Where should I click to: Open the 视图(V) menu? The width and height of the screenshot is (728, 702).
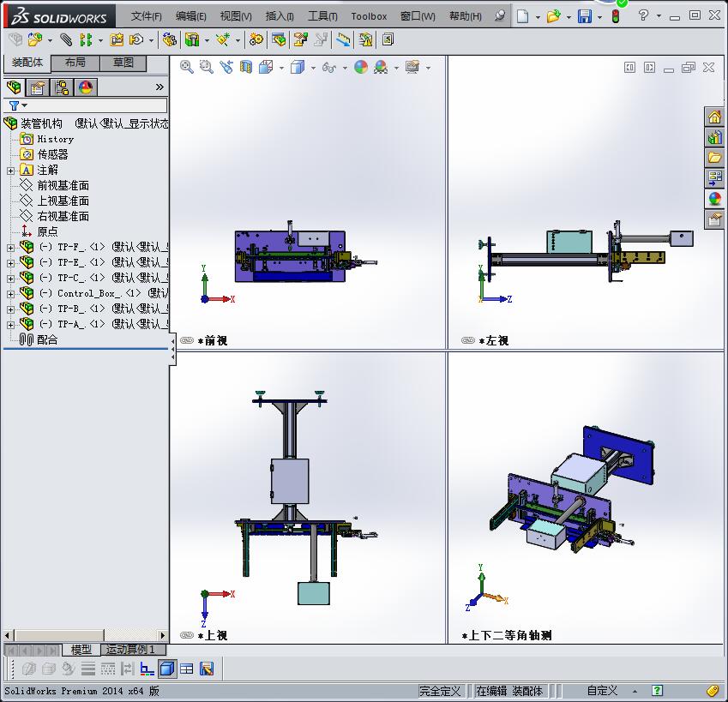[x=236, y=16]
